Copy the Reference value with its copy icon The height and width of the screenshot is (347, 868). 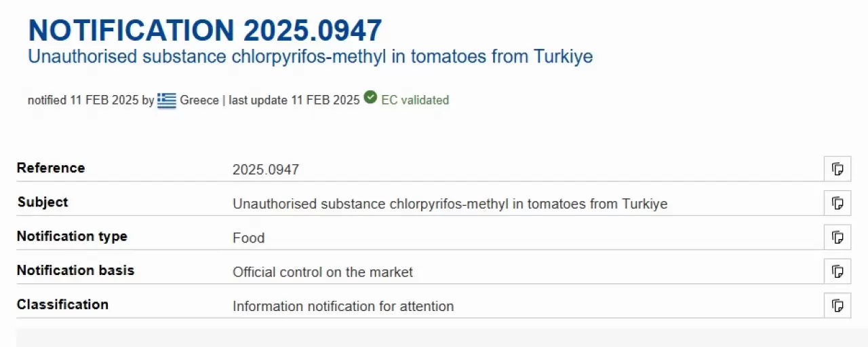837,169
